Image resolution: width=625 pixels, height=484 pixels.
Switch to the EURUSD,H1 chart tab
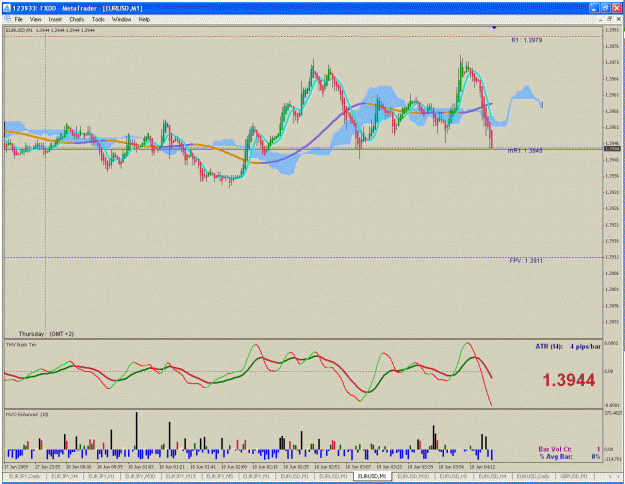click(453, 476)
